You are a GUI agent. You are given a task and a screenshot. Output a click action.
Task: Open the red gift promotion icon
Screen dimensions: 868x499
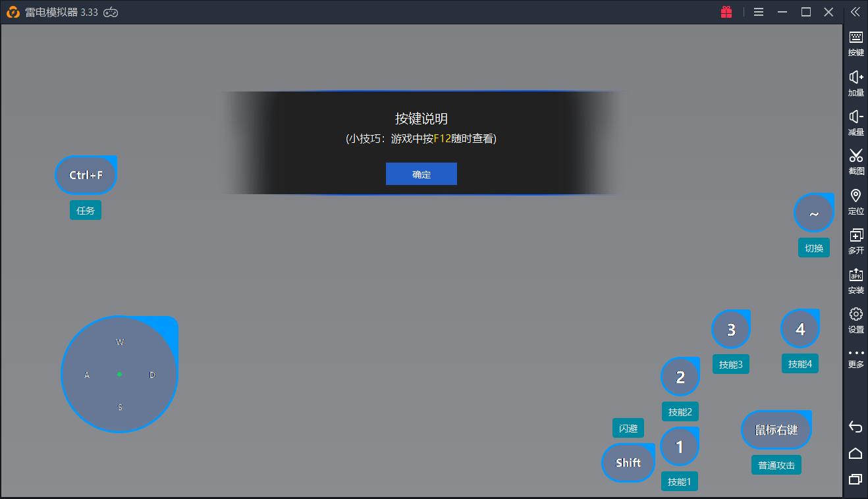point(726,11)
